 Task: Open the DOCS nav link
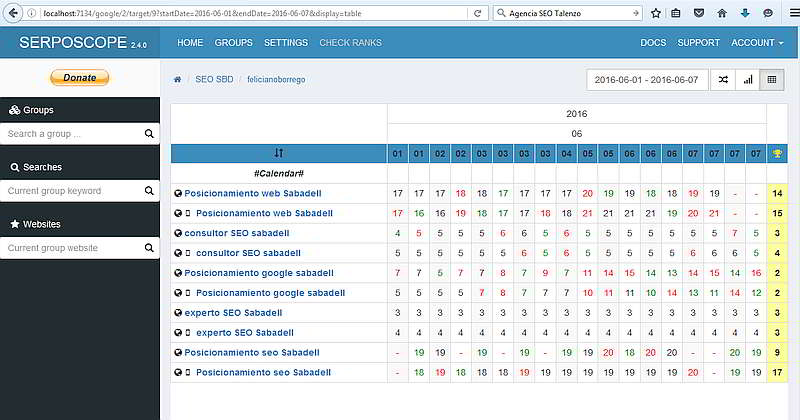(x=653, y=43)
